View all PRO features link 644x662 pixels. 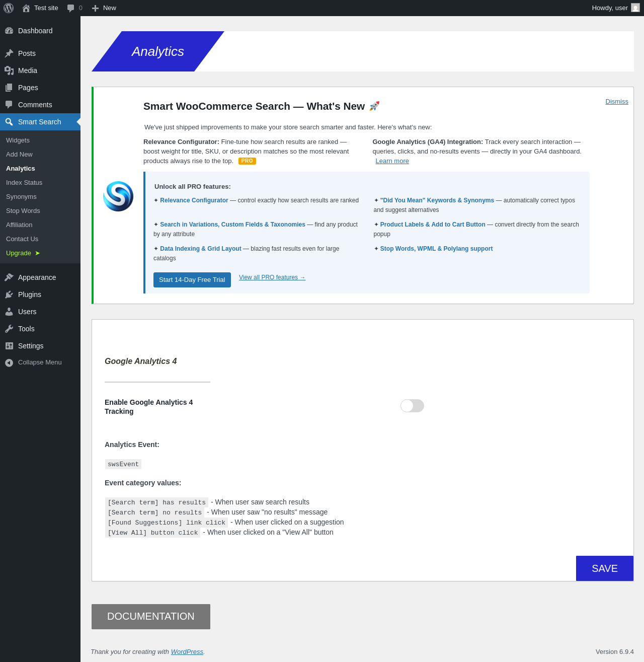point(272,277)
